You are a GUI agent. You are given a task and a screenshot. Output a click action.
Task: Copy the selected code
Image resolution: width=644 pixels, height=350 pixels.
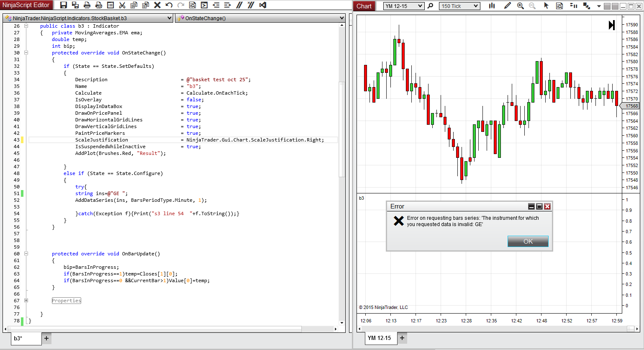(x=134, y=5)
